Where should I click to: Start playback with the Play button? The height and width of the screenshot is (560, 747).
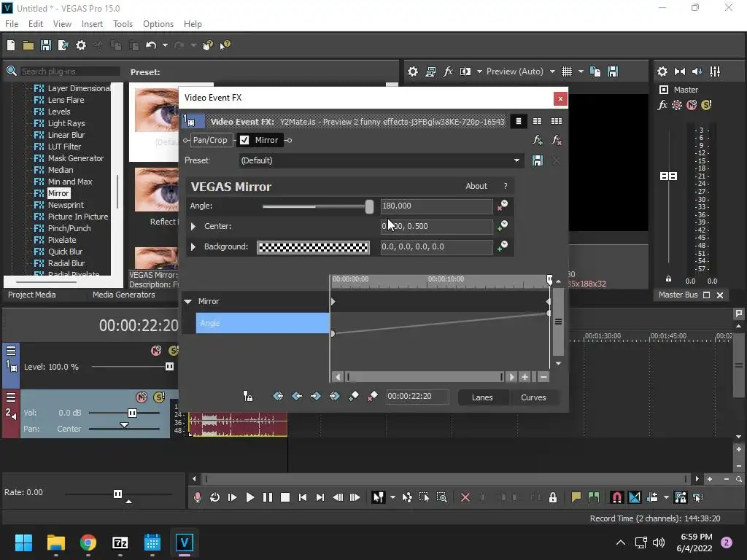(x=249, y=497)
